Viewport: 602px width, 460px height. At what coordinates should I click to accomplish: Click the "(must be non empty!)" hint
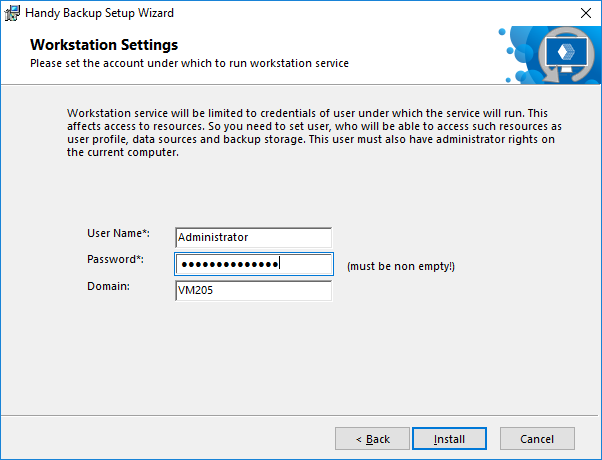(x=400, y=266)
